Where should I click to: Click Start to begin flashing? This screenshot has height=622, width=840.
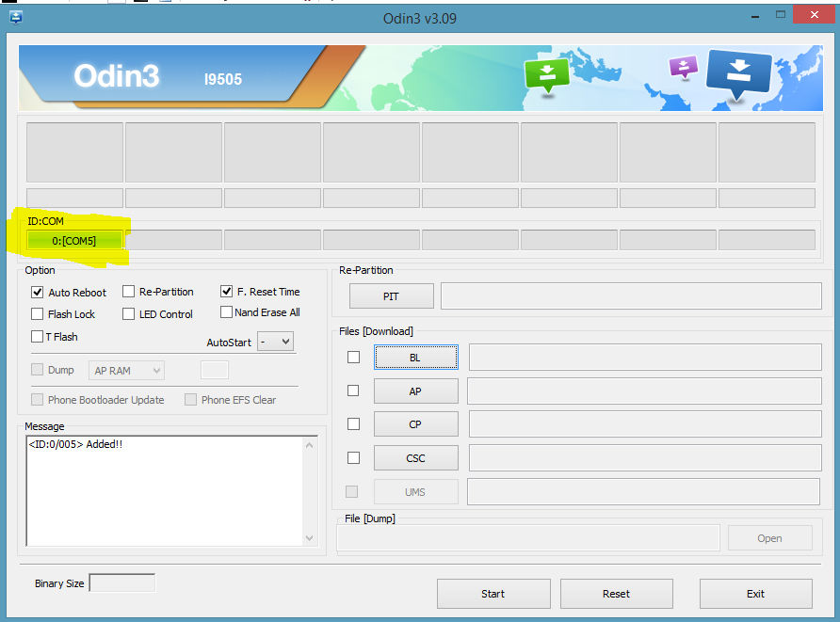point(493,593)
